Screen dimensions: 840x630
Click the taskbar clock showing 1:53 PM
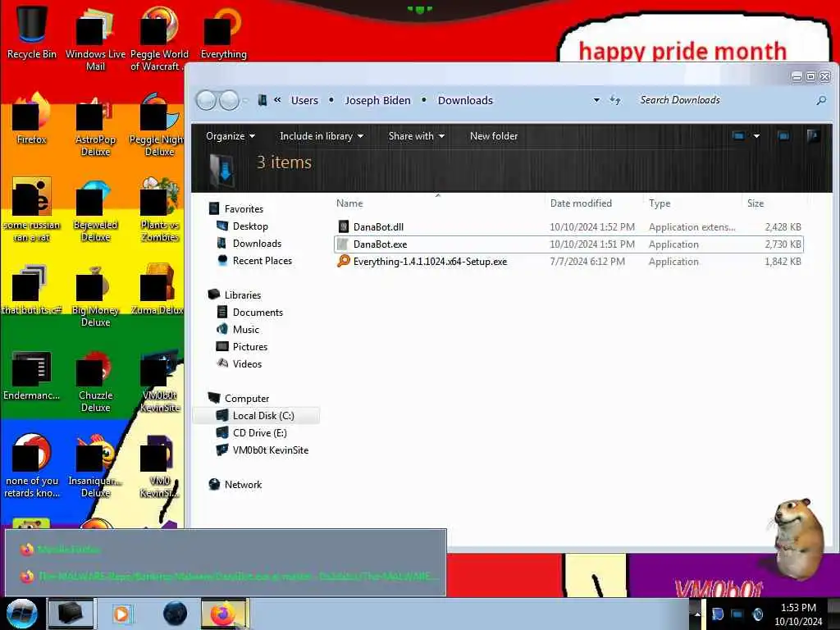798,614
